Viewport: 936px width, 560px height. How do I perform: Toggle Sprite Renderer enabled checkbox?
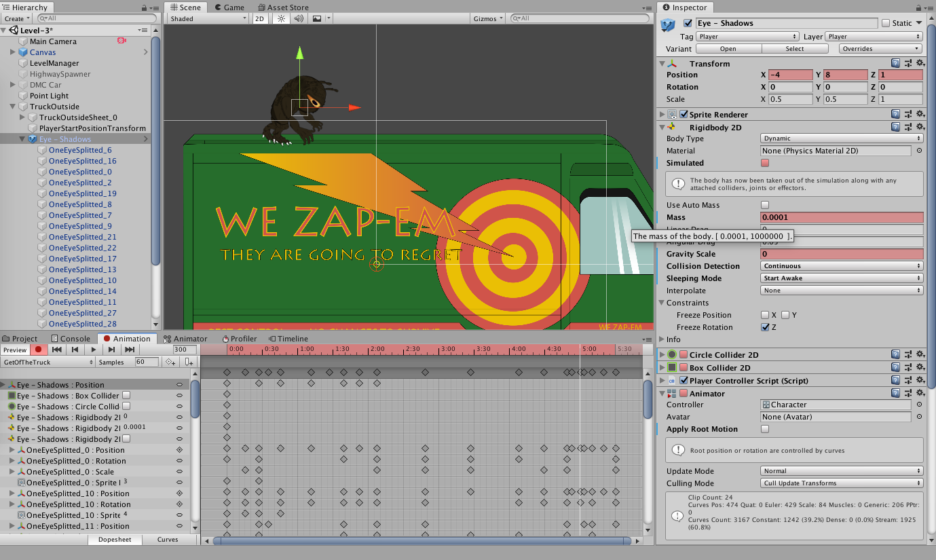pos(684,115)
